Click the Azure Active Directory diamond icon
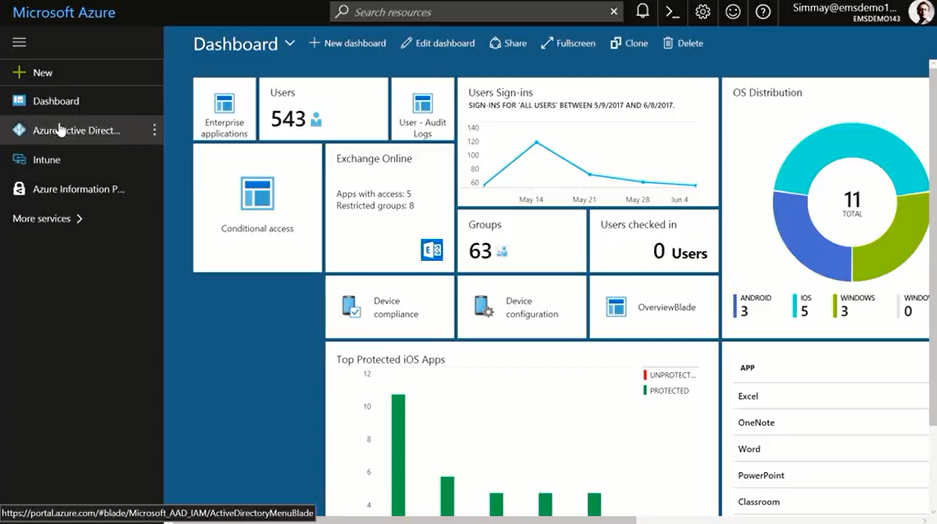Screen dimensions: 937x524 (x=19, y=130)
